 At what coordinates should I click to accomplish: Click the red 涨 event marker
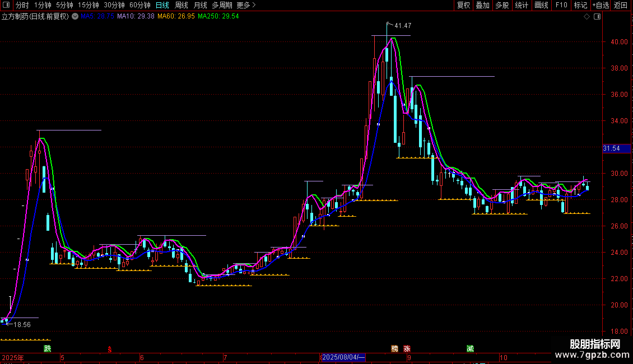pos(407,349)
